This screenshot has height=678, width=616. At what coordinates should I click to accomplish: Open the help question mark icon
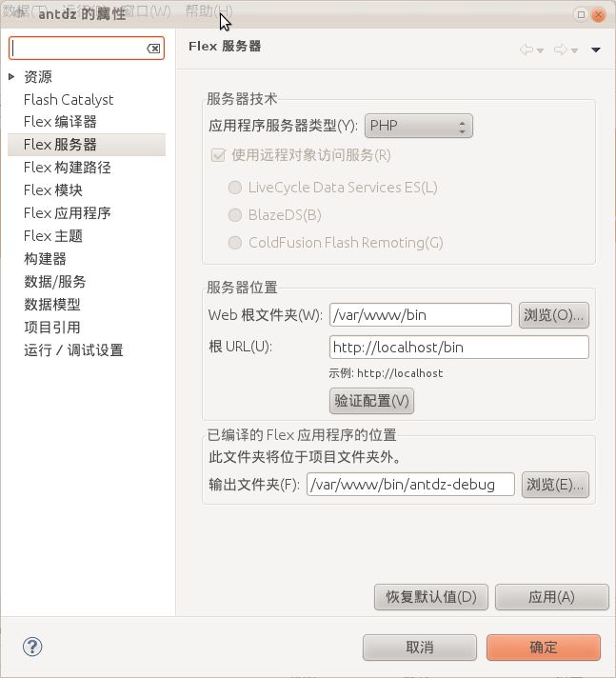pyautogui.click(x=32, y=647)
